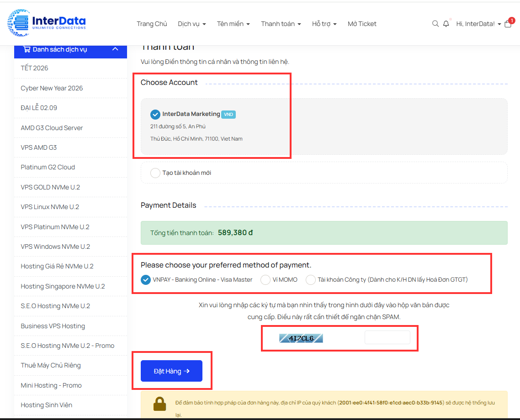Image resolution: width=520 pixels, height=420 pixels.
Task: Open Mini Hosting - Promo link
Action: pyautogui.click(x=51, y=385)
